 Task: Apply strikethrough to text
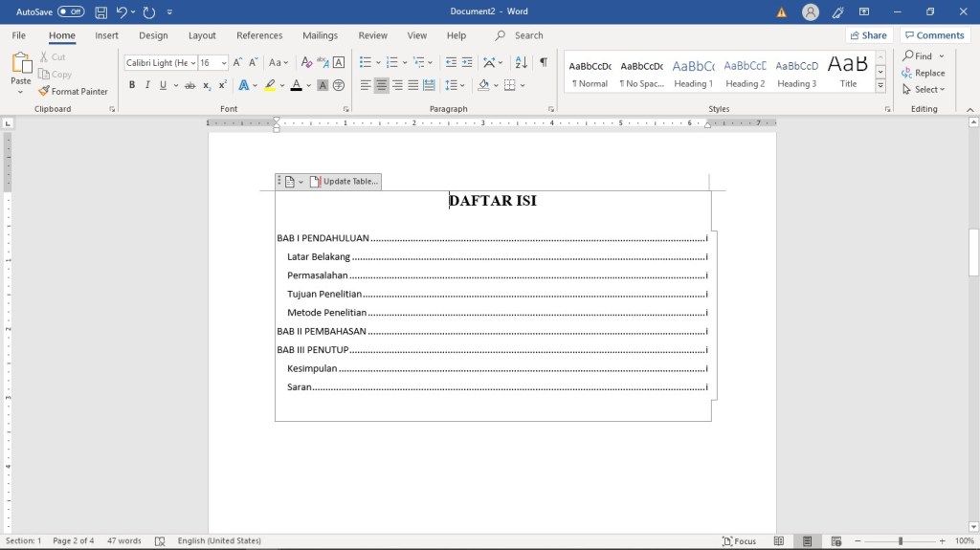click(x=190, y=85)
